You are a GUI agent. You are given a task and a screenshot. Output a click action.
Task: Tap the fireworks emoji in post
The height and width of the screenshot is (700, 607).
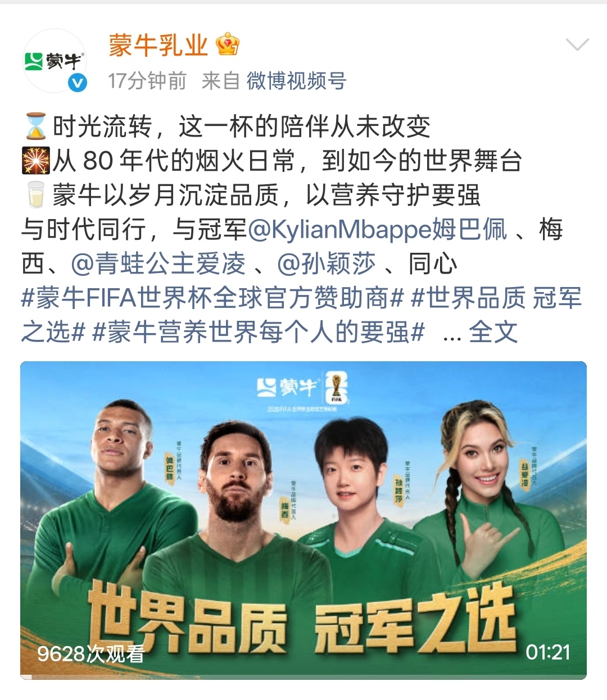coord(36,161)
